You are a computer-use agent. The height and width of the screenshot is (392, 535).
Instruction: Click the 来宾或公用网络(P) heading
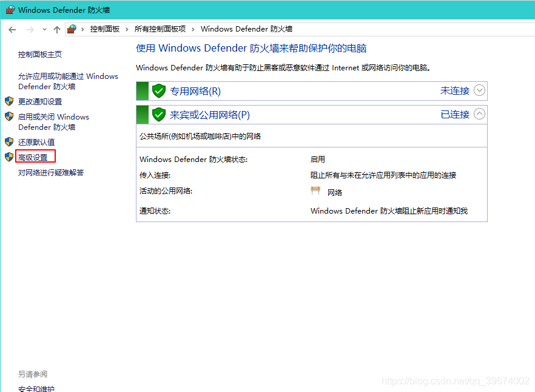pyautogui.click(x=210, y=115)
